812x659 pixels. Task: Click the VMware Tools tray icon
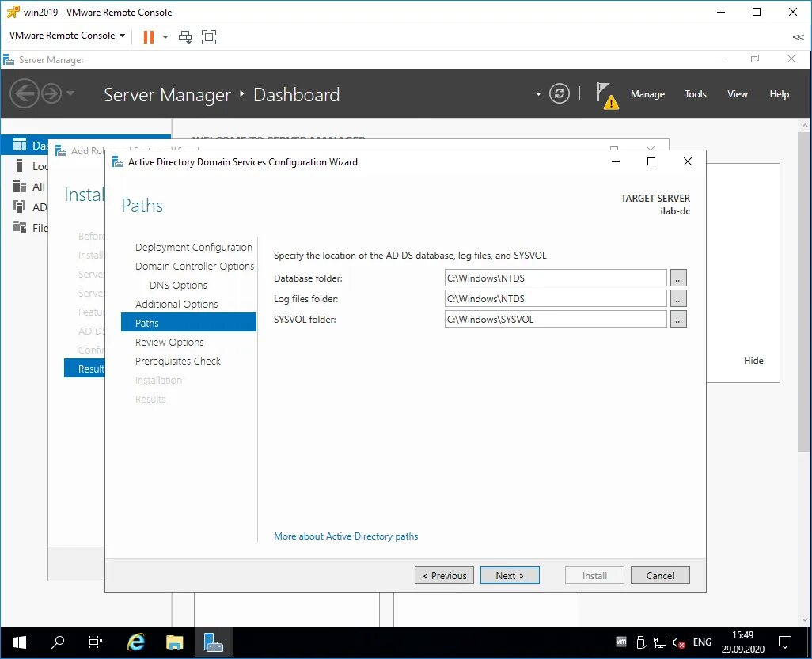[x=621, y=642]
